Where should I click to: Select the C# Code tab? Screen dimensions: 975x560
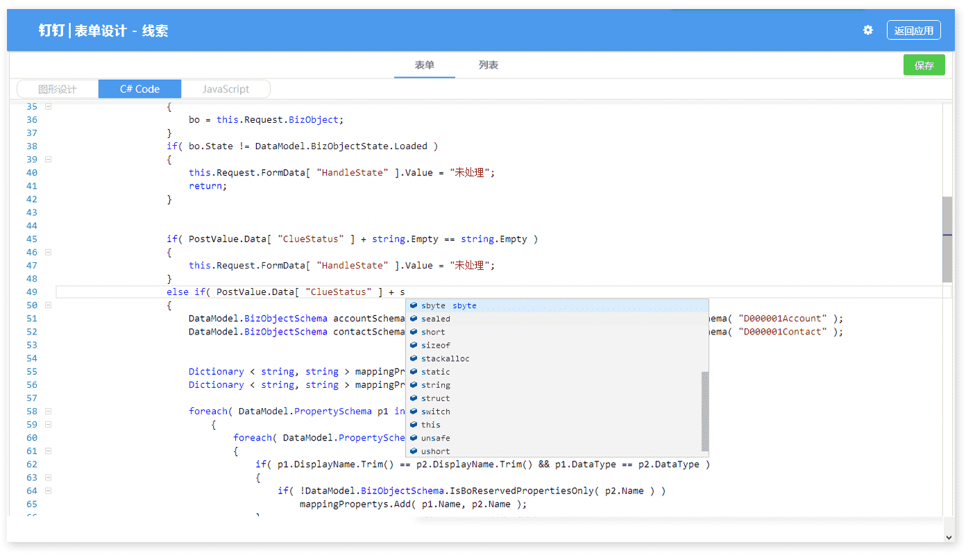(139, 89)
